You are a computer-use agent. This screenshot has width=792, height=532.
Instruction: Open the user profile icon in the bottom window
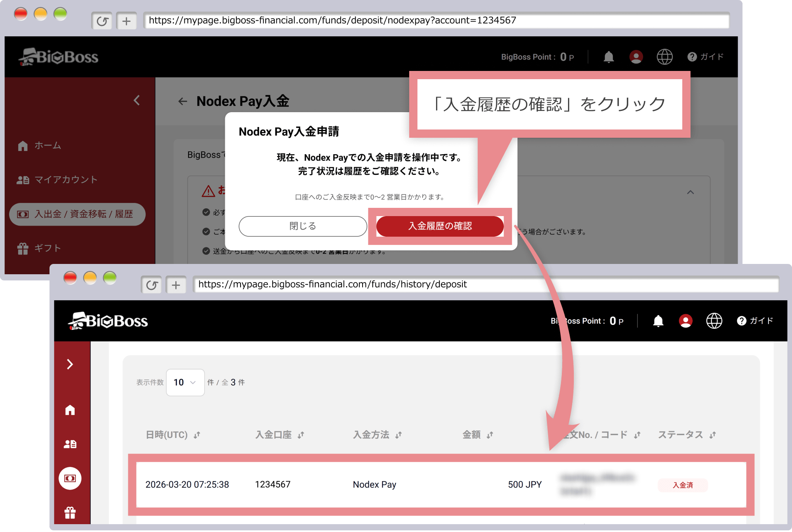(685, 321)
